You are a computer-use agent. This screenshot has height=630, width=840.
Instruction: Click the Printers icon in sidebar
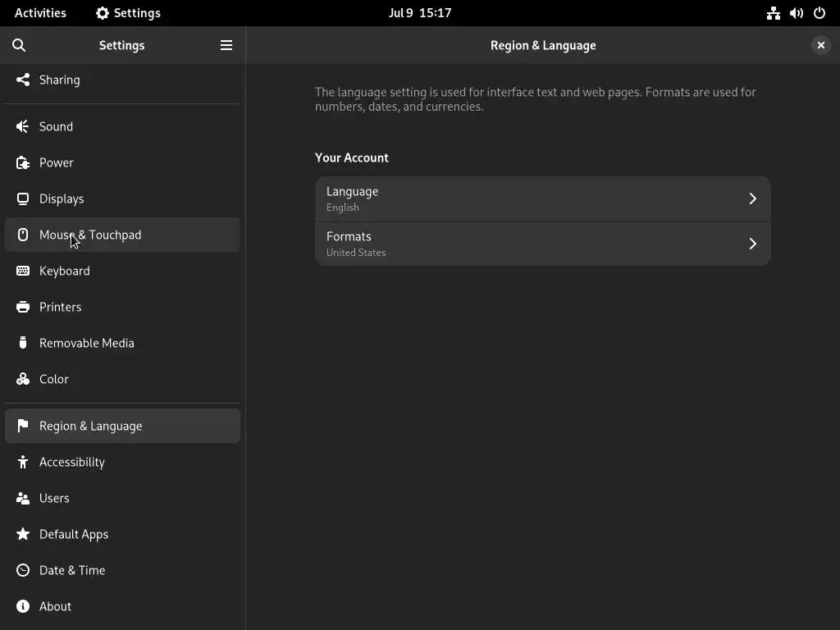(23, 307)
